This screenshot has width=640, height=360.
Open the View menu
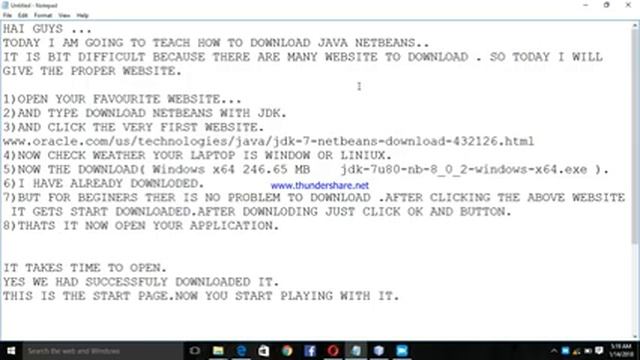[x=64, y=16]
